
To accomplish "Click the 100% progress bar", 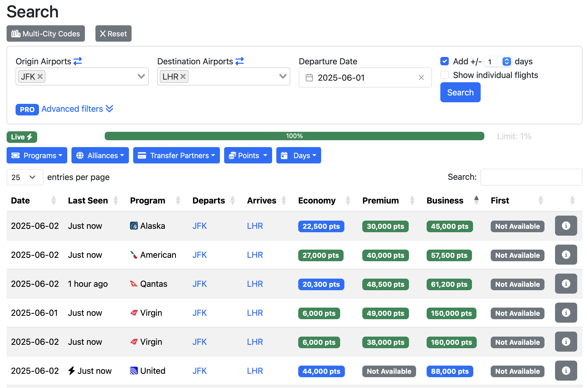I will (294, 136).
